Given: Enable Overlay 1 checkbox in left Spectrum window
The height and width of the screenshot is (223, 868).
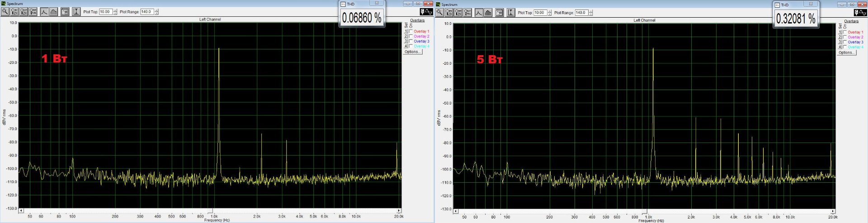Looking at the screenshot, I should (x=410, y=31).
